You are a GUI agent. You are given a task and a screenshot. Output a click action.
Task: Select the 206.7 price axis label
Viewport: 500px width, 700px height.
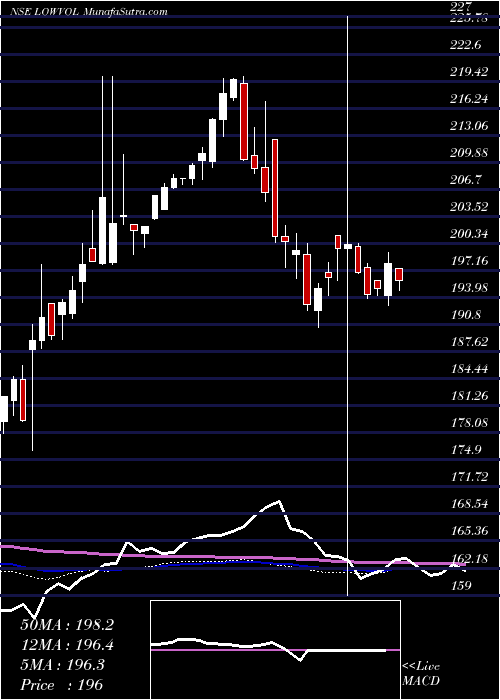[467, 180]
